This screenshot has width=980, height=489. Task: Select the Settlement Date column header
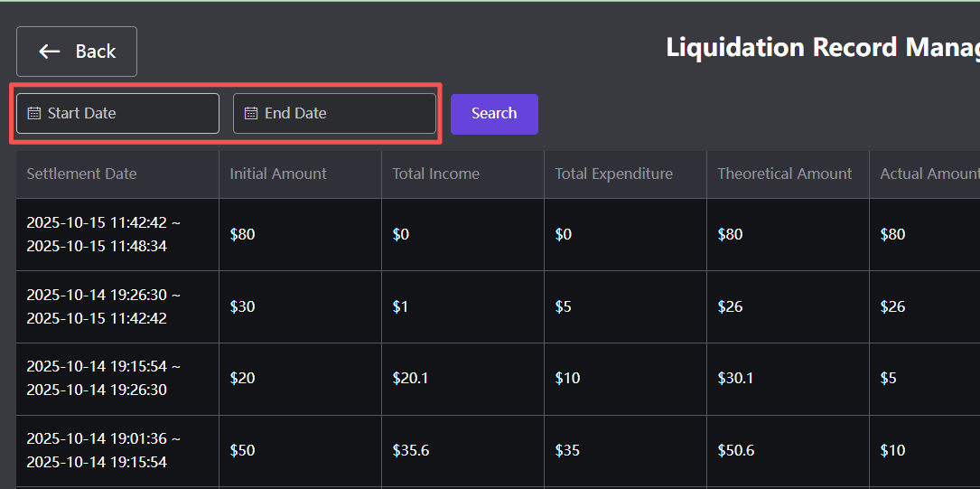pos(81,174)
